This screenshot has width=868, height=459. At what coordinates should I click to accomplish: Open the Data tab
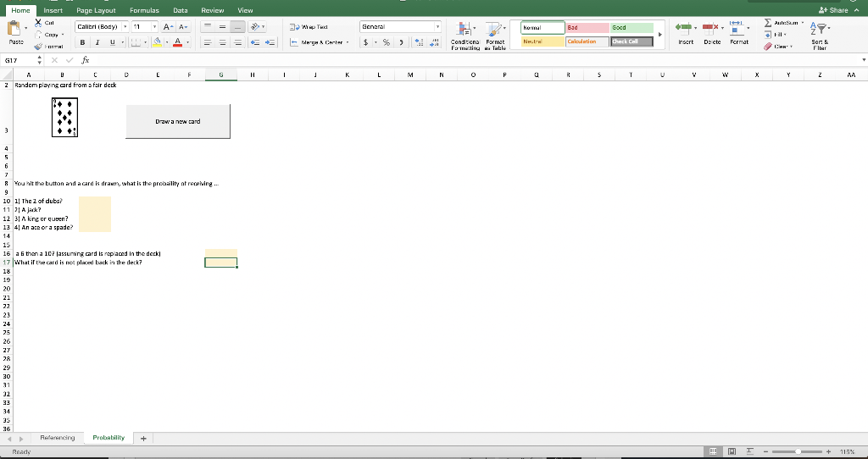pyautogui.click(x=180, y=10)
